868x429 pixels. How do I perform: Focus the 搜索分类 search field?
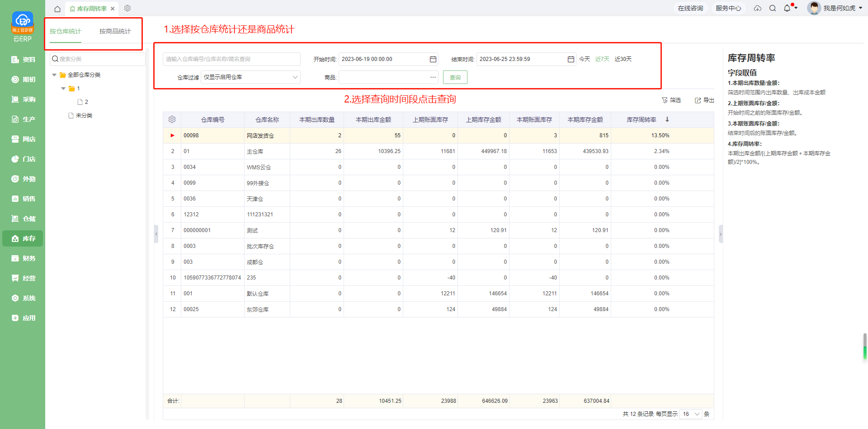pyautogui.click(x=98, y=59)
